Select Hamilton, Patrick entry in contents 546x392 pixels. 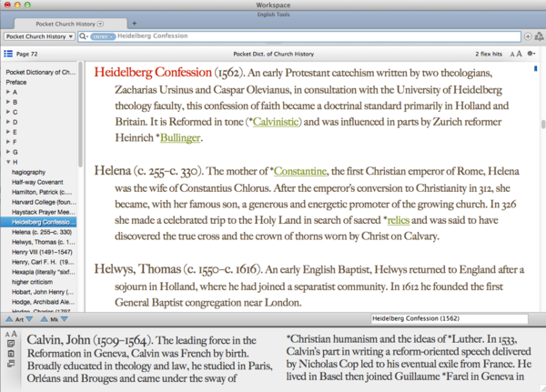click(x=42, y=192)
